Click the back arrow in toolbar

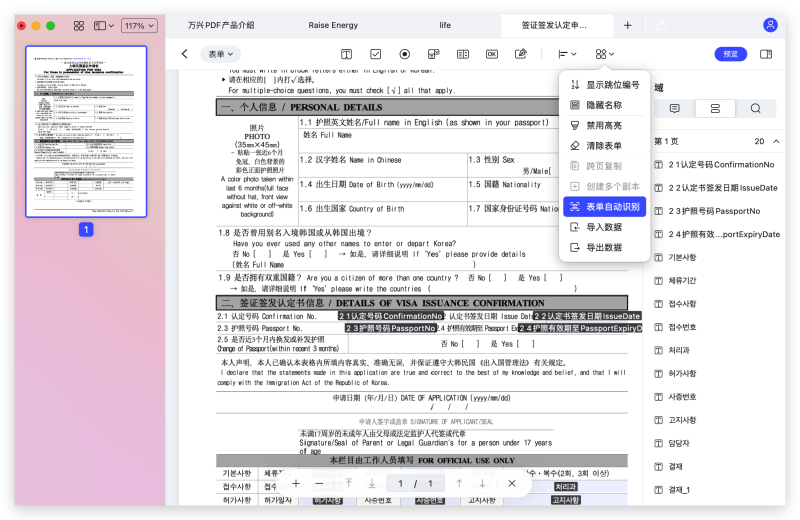(184, 54)
